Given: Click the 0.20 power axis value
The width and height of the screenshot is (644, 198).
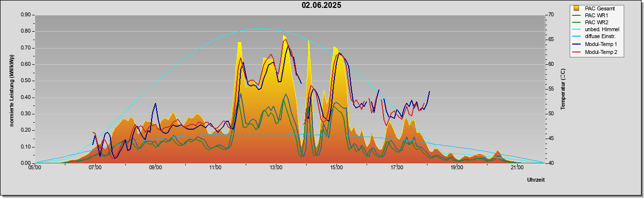Looking at the screenshot, I should point(26,130).
